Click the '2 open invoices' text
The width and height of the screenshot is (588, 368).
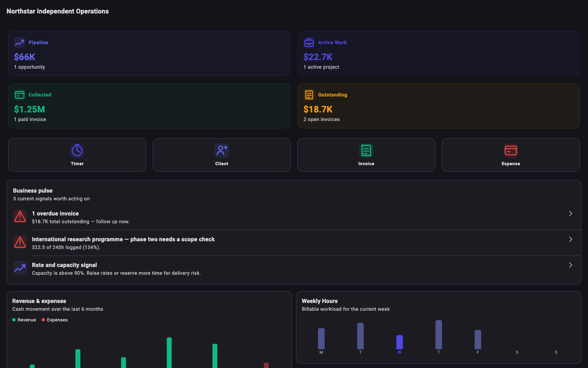click(x=321, y=119)
